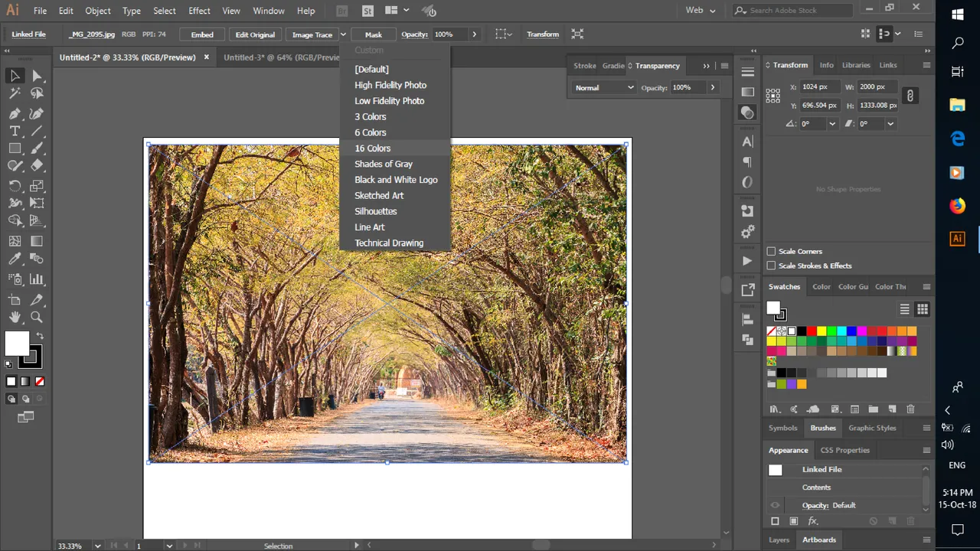This screenshot has height=551, width=980.
Task: Select the Column Graph tool
Action: point(37,279)
